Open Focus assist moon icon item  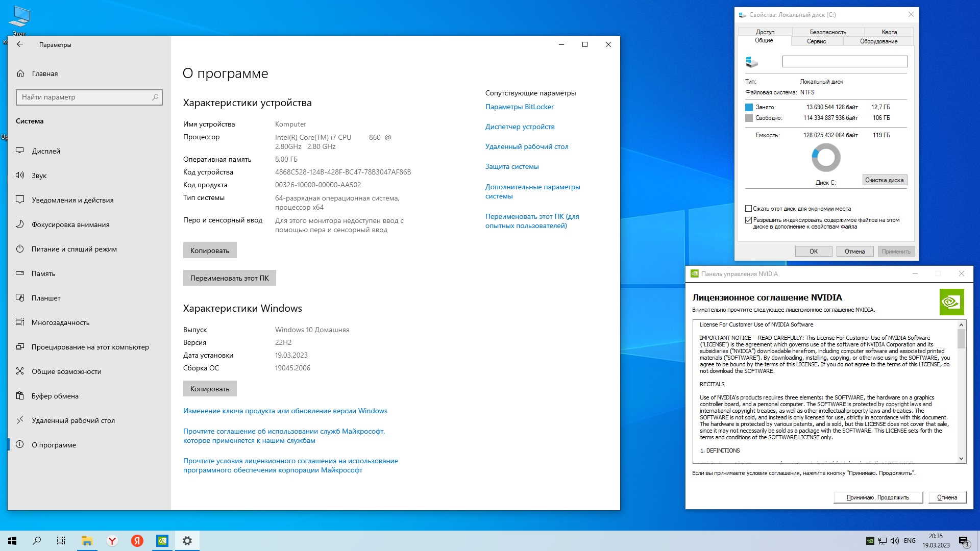click(x=20, y=224)
